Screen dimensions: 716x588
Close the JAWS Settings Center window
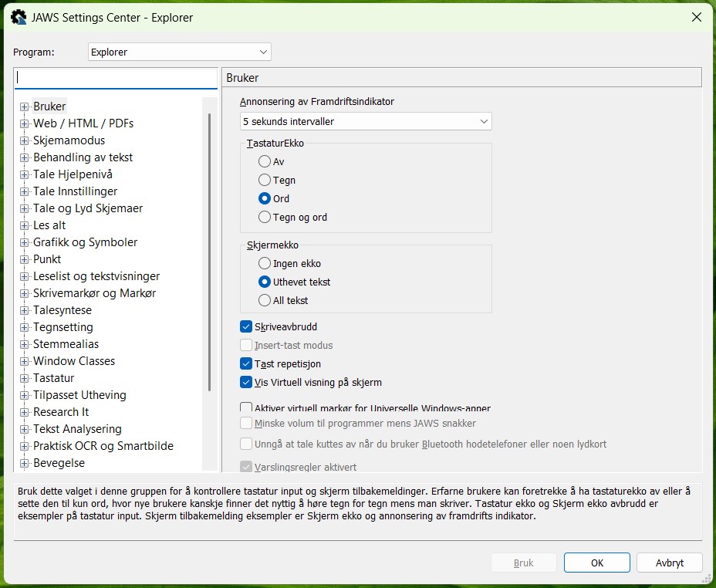(697, 17)
